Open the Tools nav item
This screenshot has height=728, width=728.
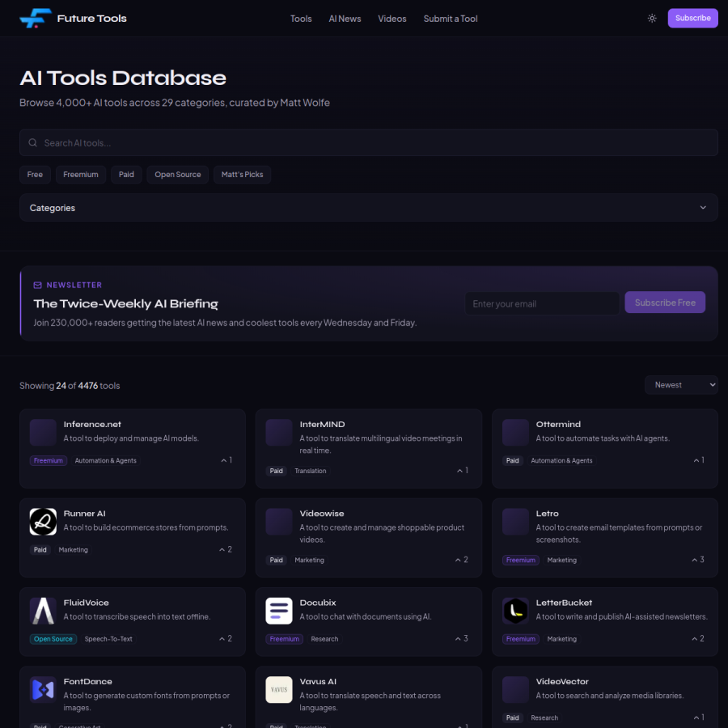tap(301, 19)
